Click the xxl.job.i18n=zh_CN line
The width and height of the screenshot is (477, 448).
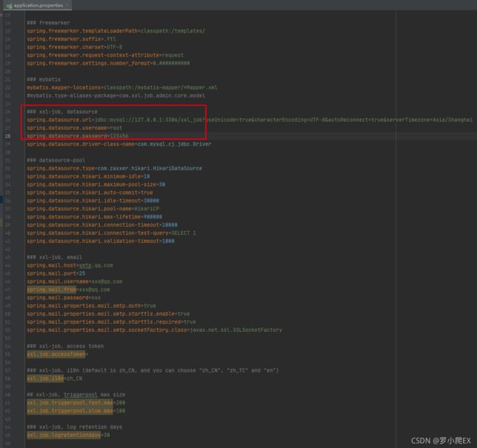pos(54,378)
